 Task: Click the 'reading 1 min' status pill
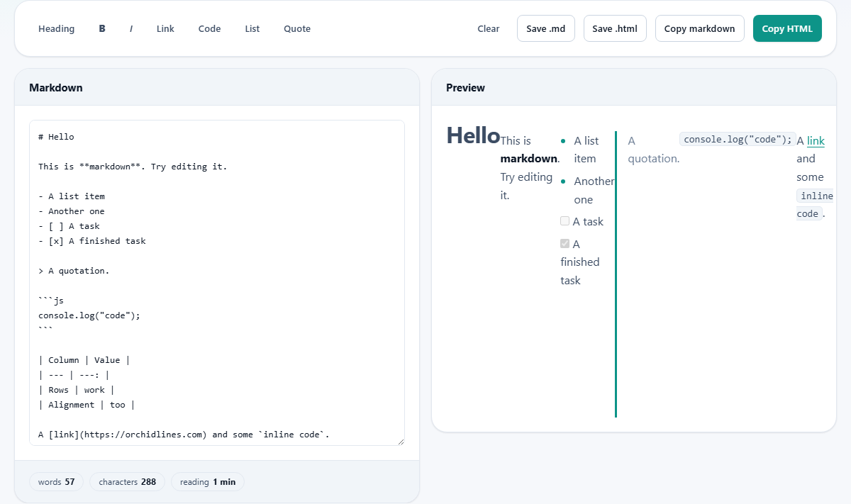click(208, 482)
